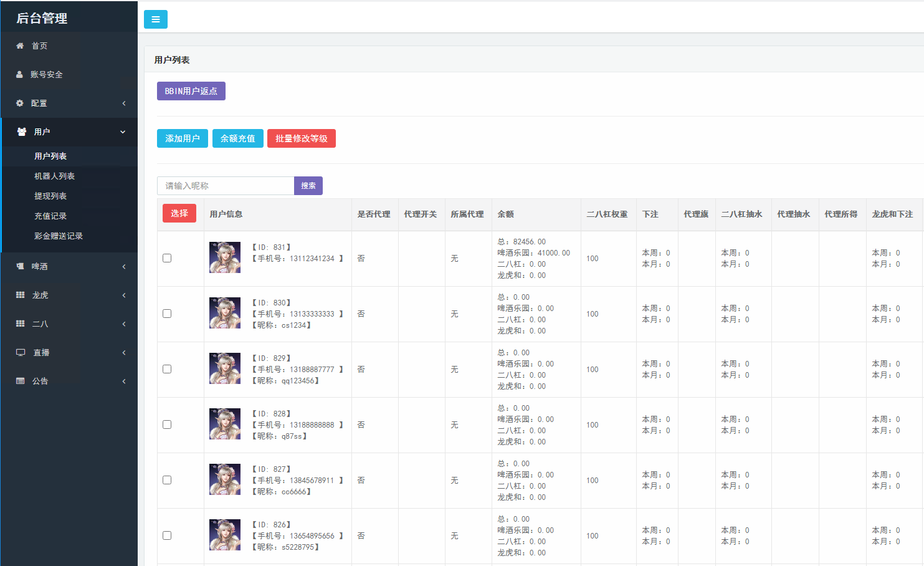Click the 添加用户 button
Viewport: 924px width, 566px height.
point(183,138)
